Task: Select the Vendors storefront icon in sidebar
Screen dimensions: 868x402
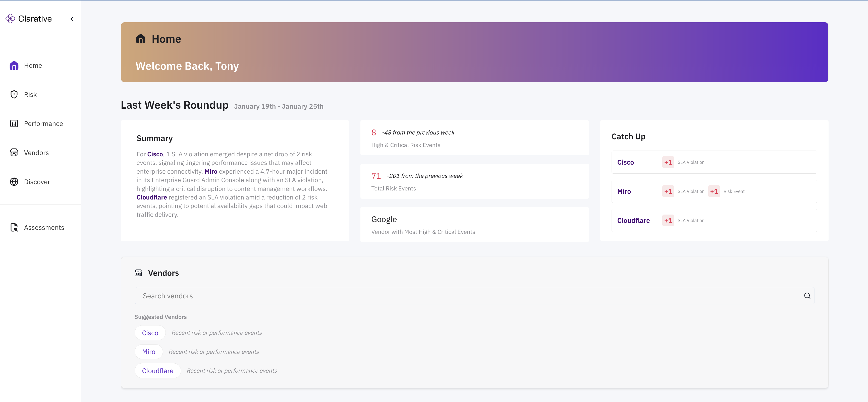Action: point(14,153)
